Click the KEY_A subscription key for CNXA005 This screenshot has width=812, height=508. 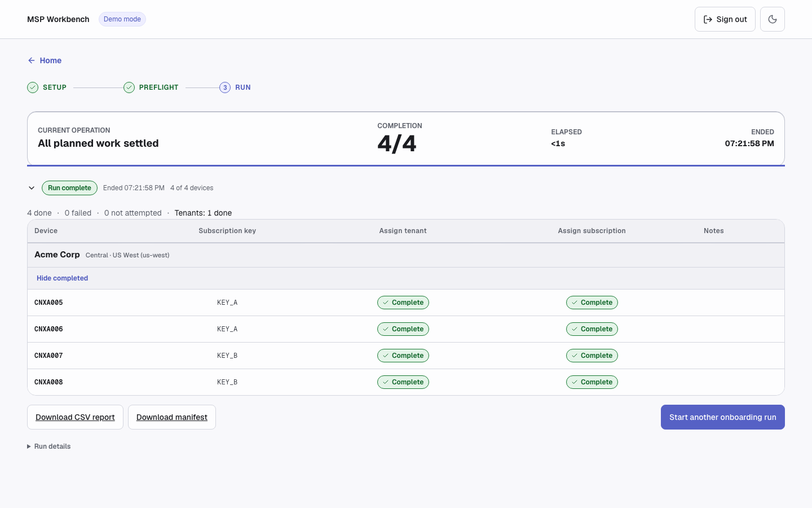[227, 303]
